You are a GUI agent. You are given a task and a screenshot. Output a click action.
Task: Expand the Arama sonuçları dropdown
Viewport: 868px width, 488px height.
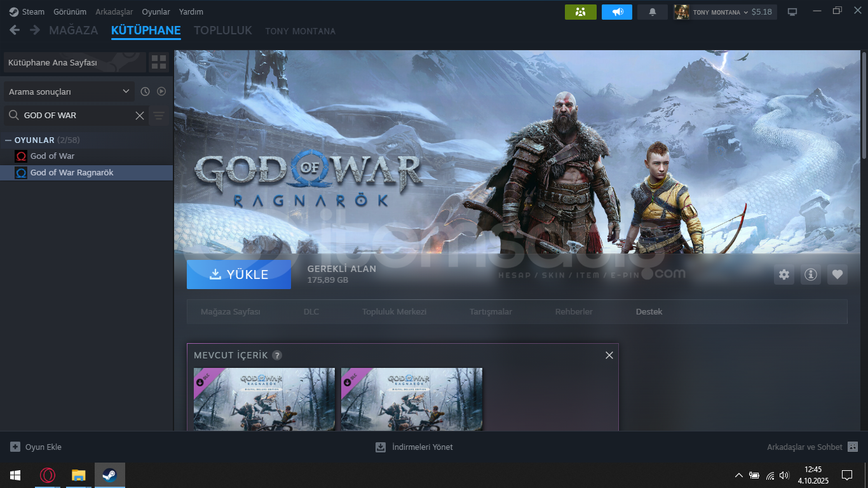69,91
